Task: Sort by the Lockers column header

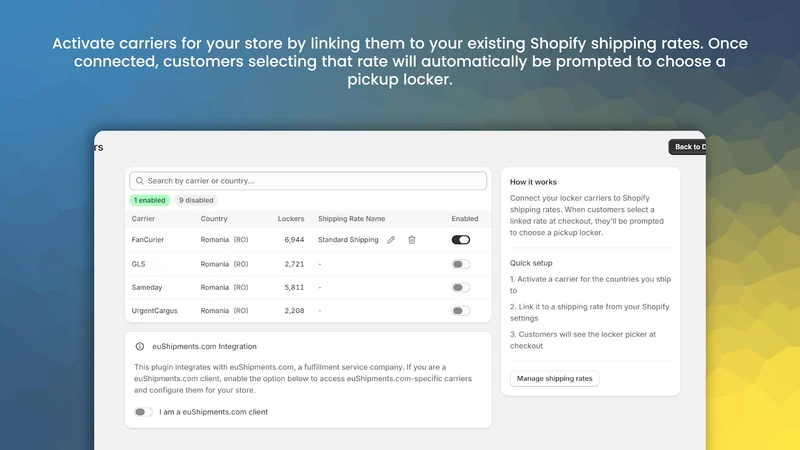Action: click(x=291, y=218)
